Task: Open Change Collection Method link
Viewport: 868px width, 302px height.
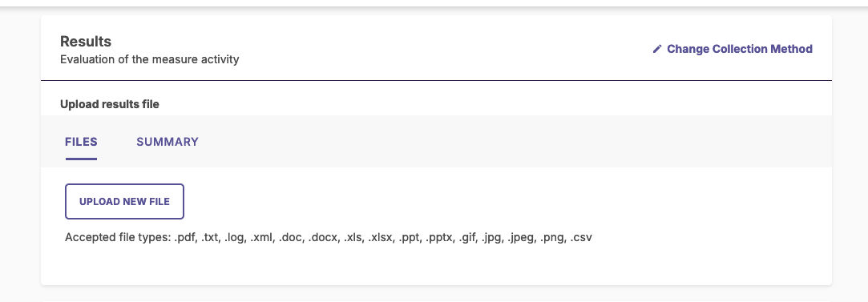Action: 733,49
